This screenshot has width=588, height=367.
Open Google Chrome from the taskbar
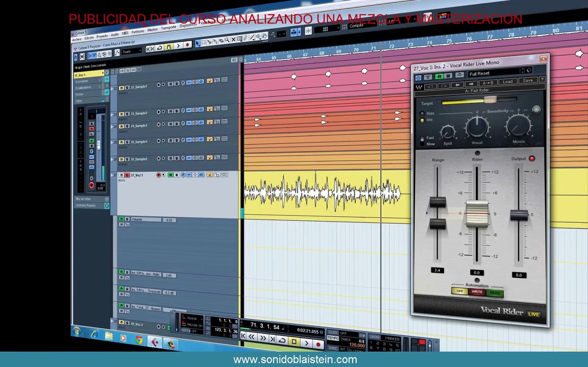(139, 339)
